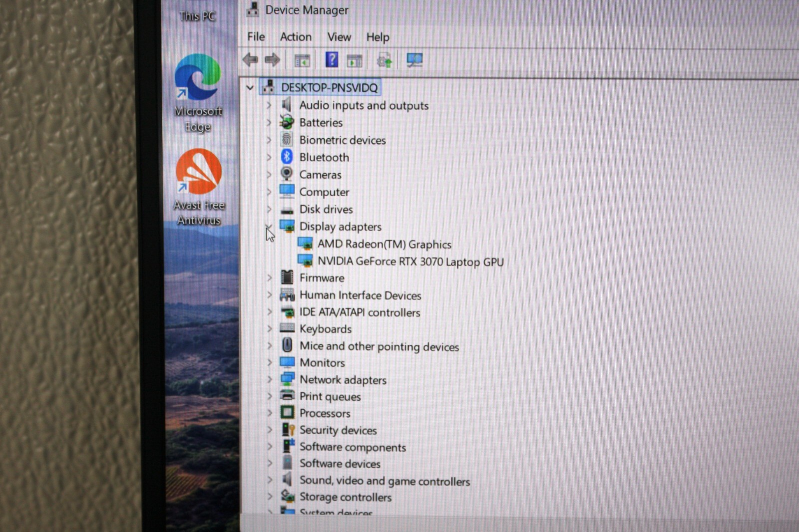Click the Forward arrow toolbar icon
799x532 pixels.
(272, 60)
